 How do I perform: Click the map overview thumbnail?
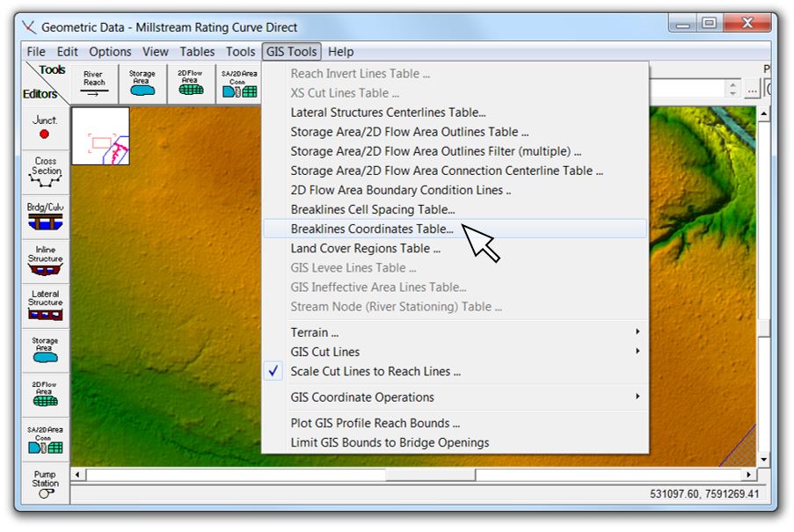pos(101,135)
